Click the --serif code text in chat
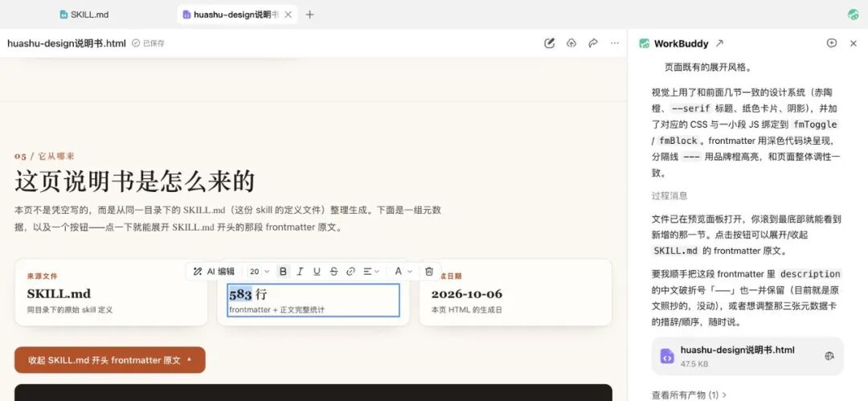Viewport: 868px width, 401px height. click(690, 108)
